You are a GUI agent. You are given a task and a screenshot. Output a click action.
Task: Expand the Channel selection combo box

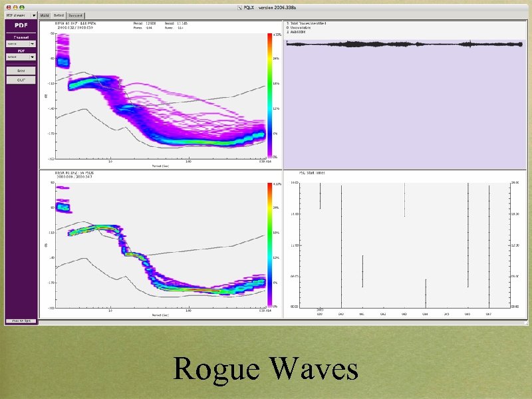[x=20, y=43]
